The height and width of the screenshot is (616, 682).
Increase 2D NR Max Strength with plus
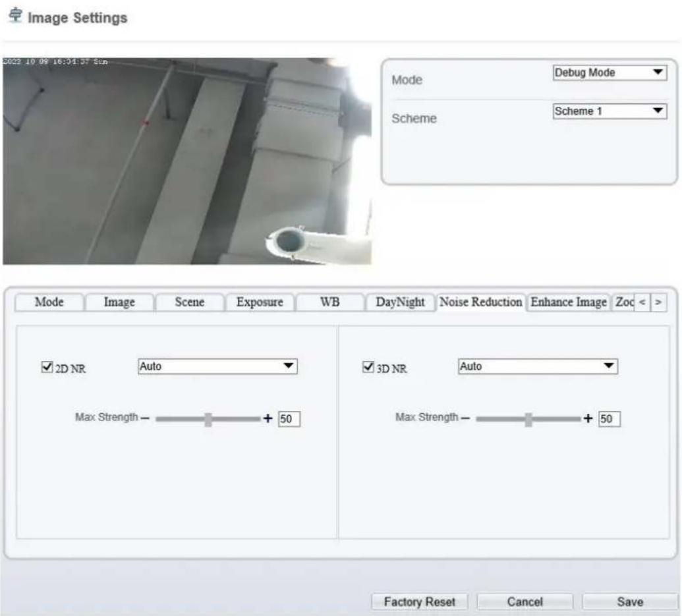point(268,418)
